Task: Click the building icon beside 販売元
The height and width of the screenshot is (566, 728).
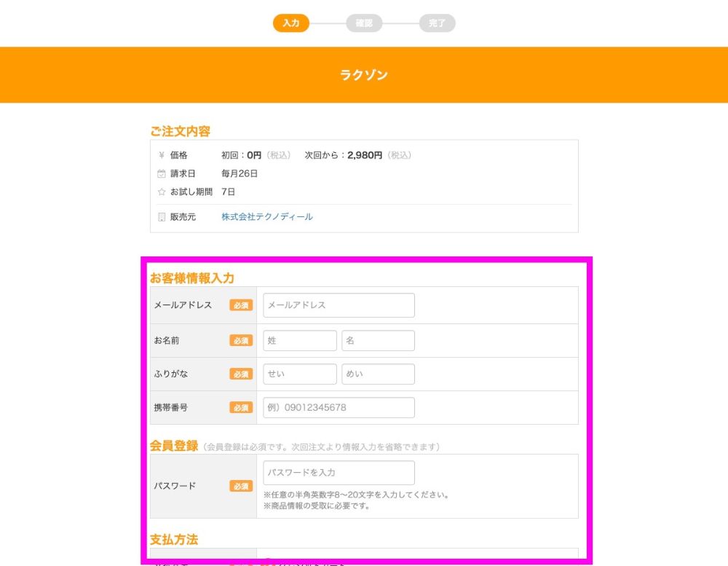Action: point(161,216)
